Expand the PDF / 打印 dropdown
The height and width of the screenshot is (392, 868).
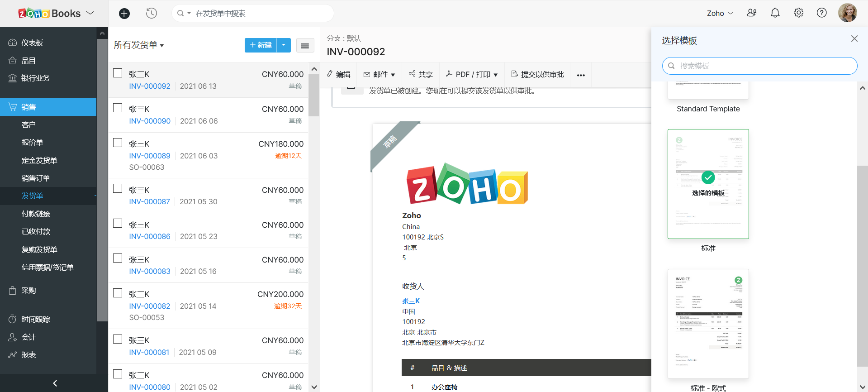(x=472, y=75)
